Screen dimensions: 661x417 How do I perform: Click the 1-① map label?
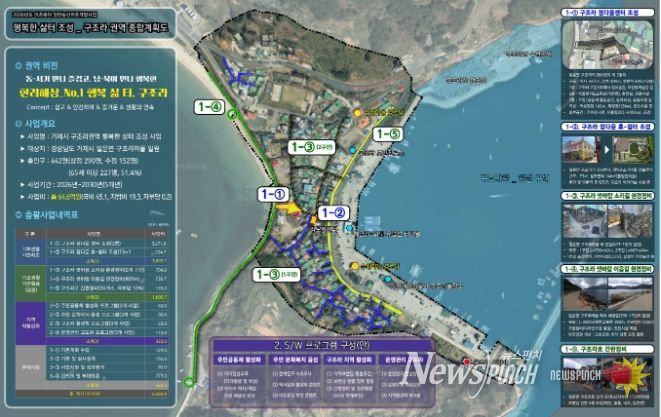click(273, 194)
